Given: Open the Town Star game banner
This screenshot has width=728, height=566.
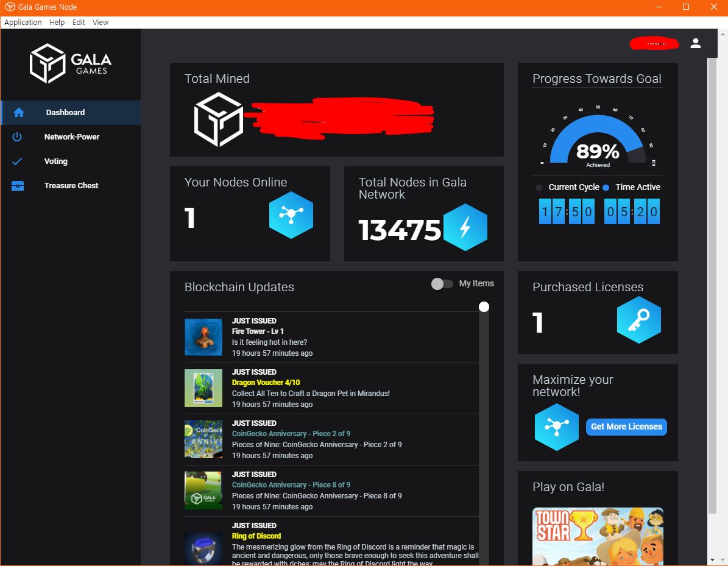Looking at the screenshot, I should (x=598, y=536).
